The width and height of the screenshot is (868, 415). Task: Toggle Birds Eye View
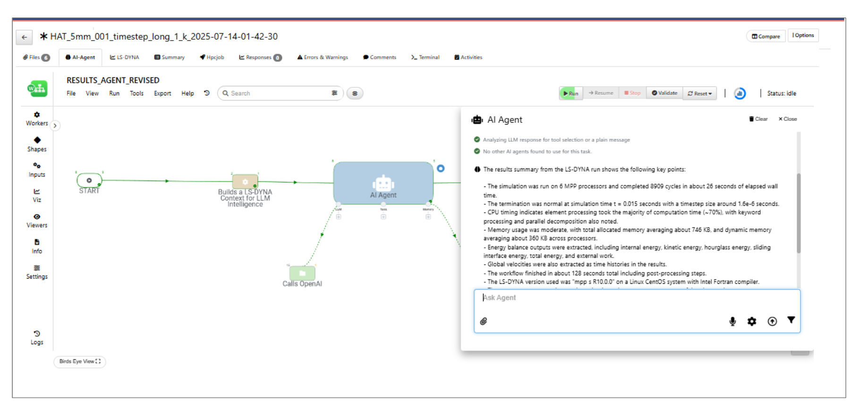click(x=79, y=362)
